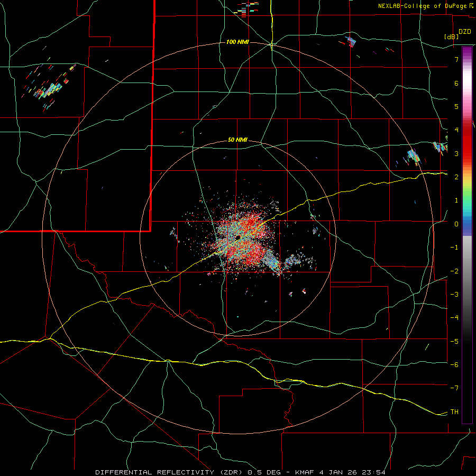Click the Differential Reflectivity caption at bottom
476x476 pixels.
pyautogui.click(x=240, y=472)
